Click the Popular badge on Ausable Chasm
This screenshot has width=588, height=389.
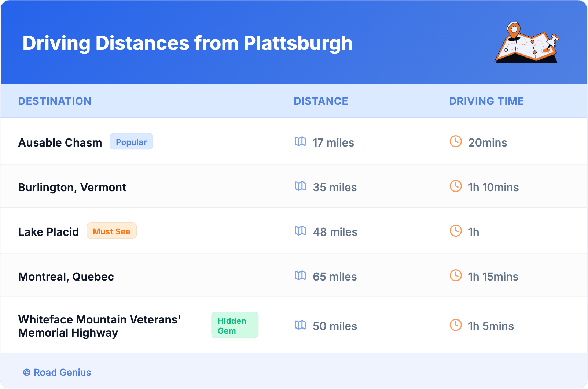pyautogui.click(x=131, y=142)
